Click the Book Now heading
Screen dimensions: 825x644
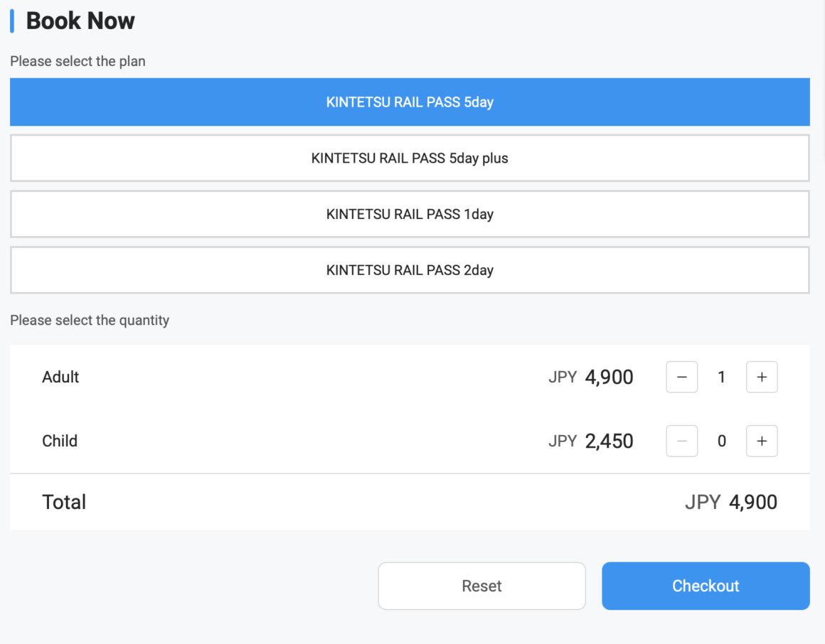(80, 21)
